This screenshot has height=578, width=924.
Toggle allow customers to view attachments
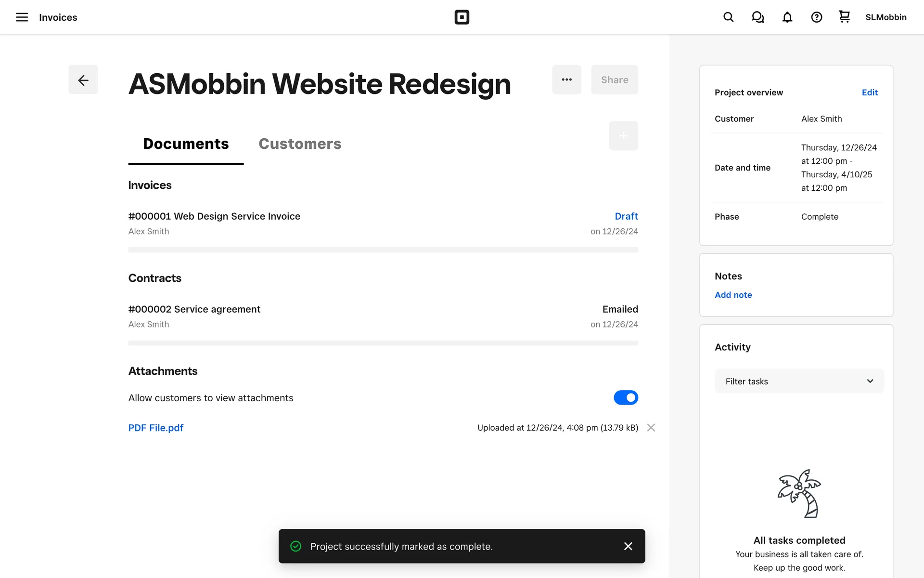(625, 398)
